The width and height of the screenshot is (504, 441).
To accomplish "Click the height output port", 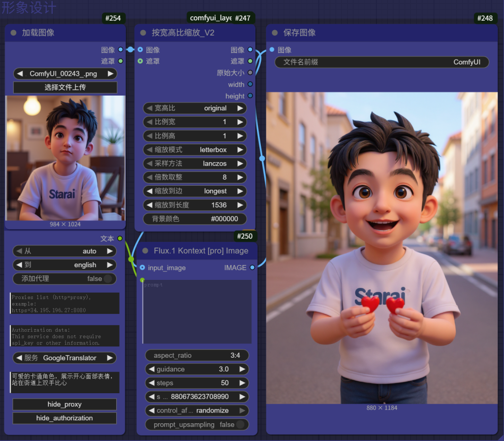I will 250,96.
